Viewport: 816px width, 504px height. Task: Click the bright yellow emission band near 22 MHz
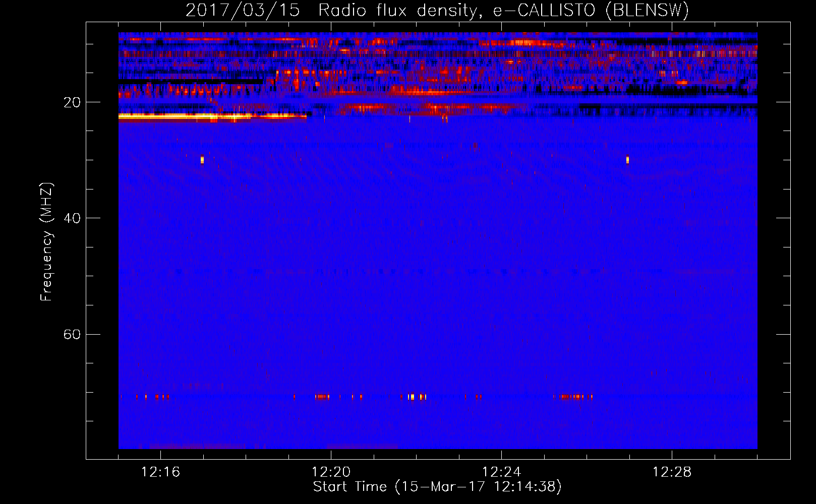click(x=212, y=116)
